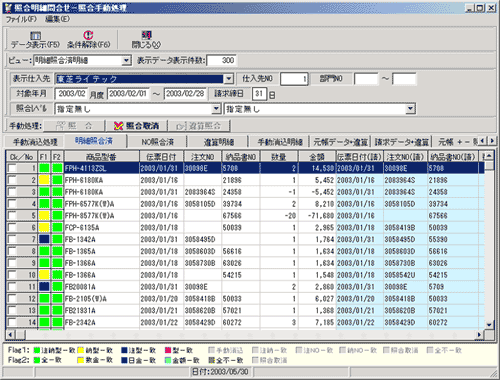Check the checkbox for row 5
500x380 pixels.
tap(12, 216)
